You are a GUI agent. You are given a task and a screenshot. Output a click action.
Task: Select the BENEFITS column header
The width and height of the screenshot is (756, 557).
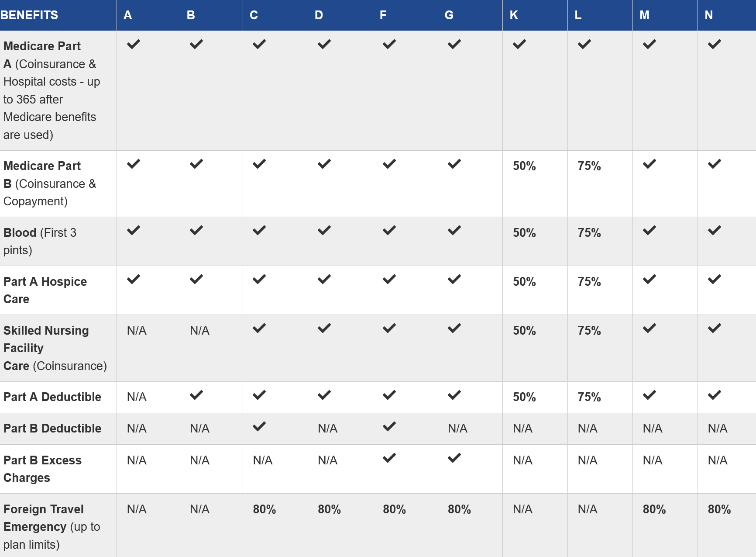pyautogui.click(x=29, y=15)
